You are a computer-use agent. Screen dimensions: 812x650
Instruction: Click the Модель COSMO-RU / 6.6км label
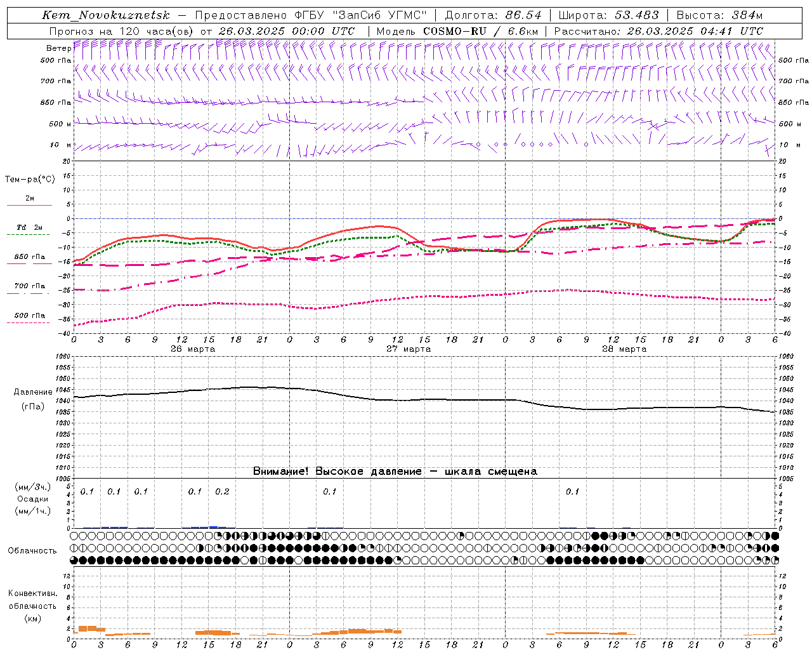457,31
